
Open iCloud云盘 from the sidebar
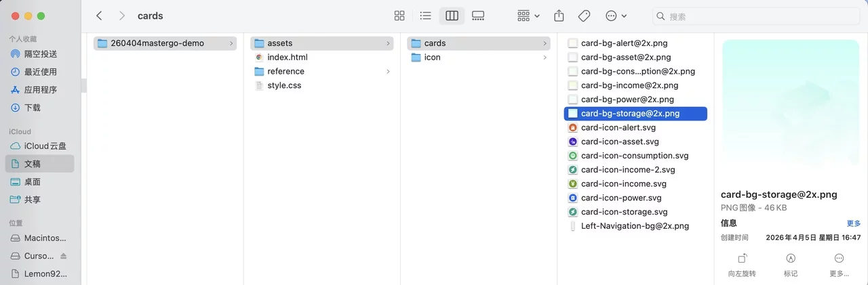pyautogui.click(x=45, y=146)
